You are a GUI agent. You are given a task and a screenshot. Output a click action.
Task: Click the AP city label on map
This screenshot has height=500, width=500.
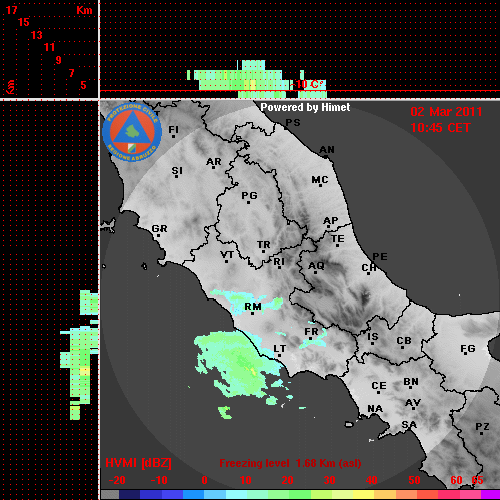(x=330, y=221)
